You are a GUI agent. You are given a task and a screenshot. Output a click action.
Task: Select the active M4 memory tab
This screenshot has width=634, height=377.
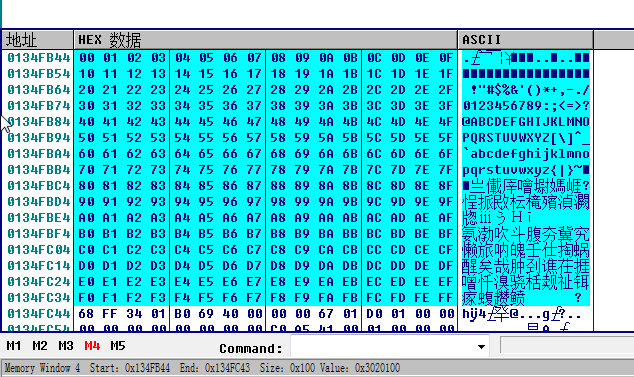pyautogui.click(x=92, y=346)
